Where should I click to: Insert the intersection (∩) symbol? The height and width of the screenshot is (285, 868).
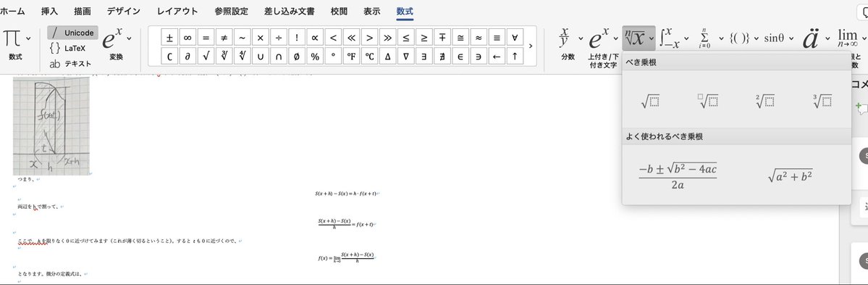[x=279, y=56]
